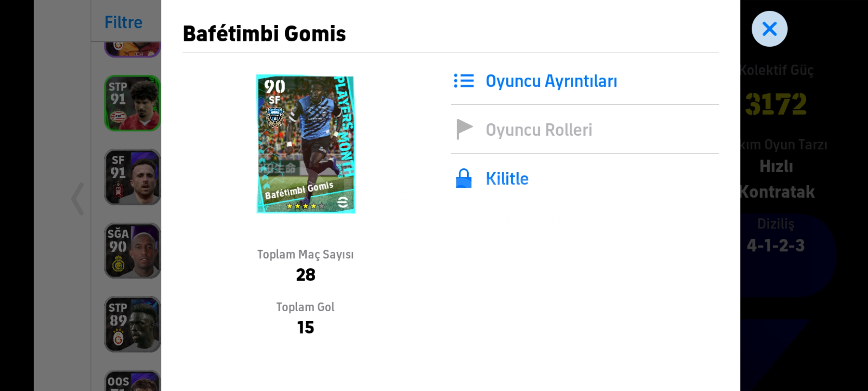Viewport: 868px width, 391px height.
Task: Open the Oyuncu Ayrıntıları text entry
Action: click(551, 81)
